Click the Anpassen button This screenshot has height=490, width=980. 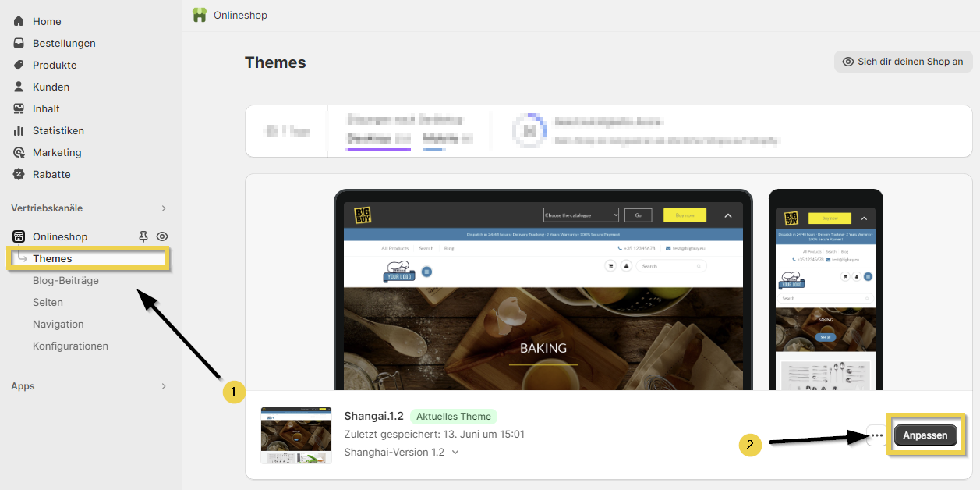(x=925, y=435)
